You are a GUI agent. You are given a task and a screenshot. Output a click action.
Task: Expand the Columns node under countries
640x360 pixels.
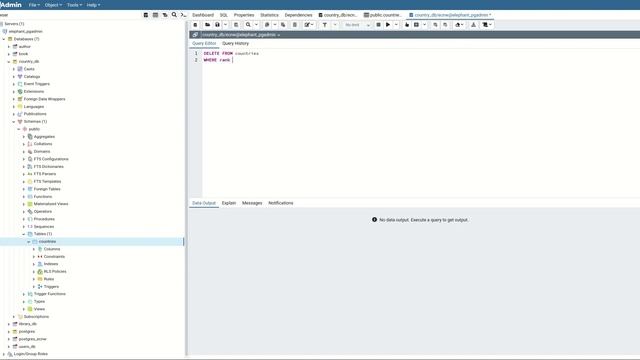(x=33, y=249)
